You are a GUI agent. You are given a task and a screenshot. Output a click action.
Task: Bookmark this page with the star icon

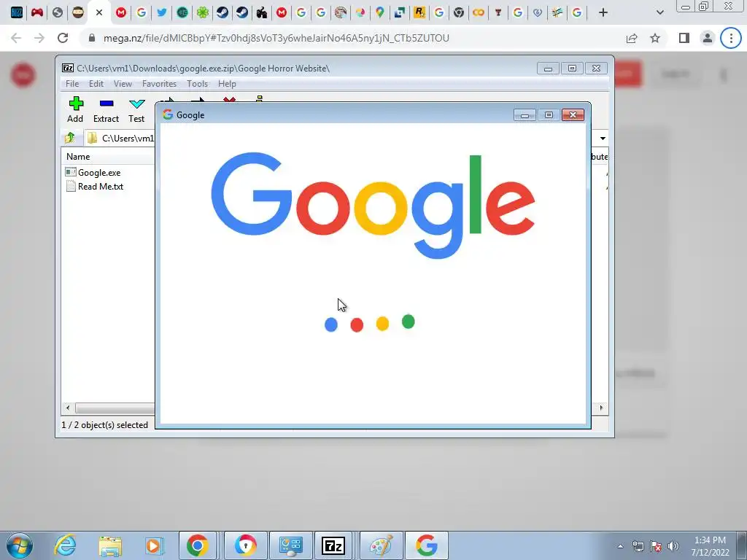point(655,38)
